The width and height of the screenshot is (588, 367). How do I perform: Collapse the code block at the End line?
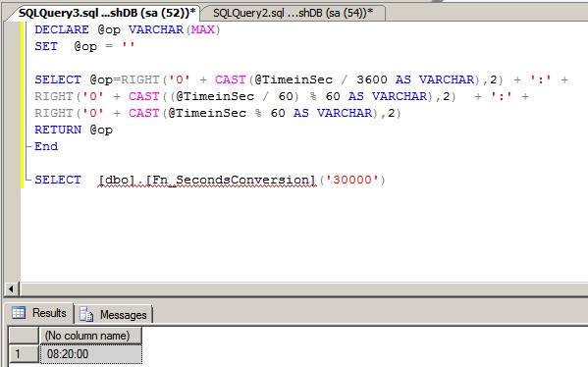(x=27, y=146)
